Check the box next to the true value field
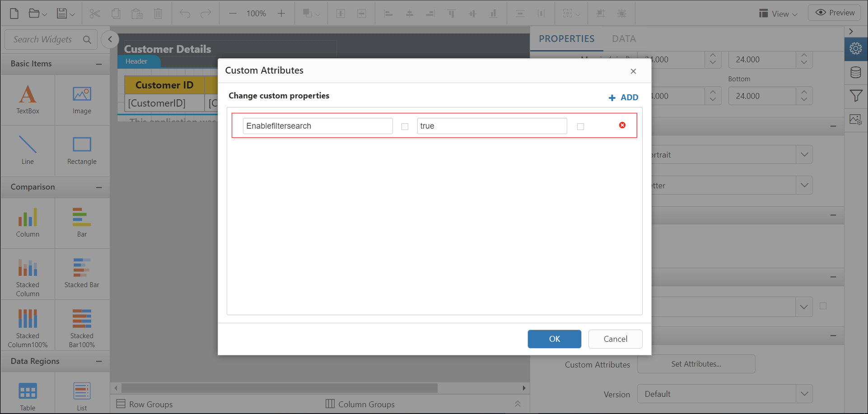The image size is (868, 414). coord(580,127)
